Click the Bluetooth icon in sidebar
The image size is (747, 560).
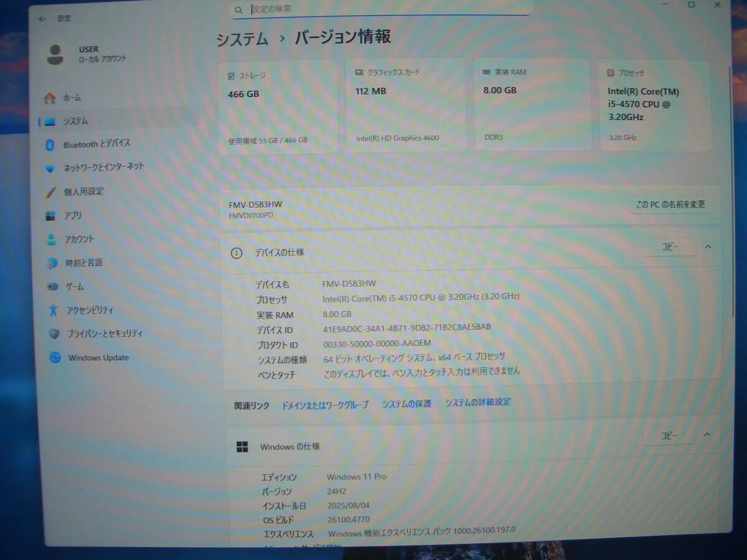51,144
